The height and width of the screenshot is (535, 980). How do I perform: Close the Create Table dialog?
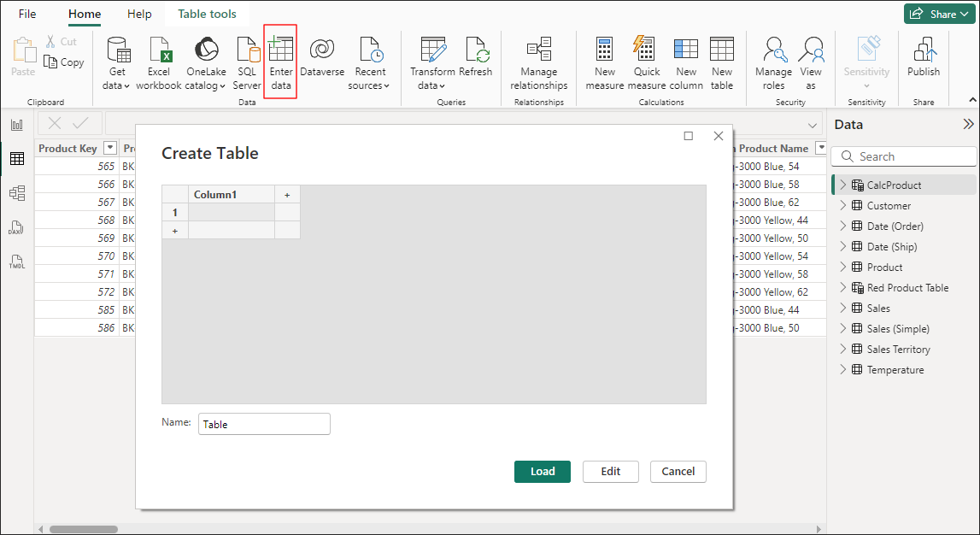point(718,136)
